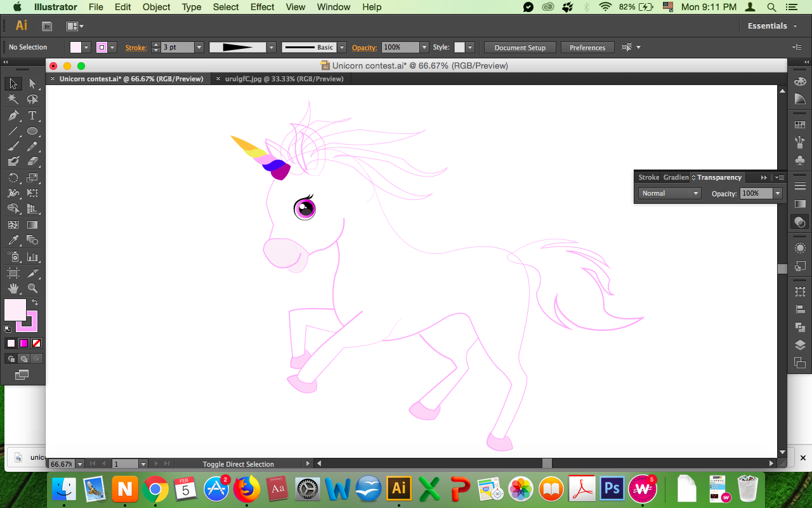Open the Swatches panel from dock

coord(800,125)
